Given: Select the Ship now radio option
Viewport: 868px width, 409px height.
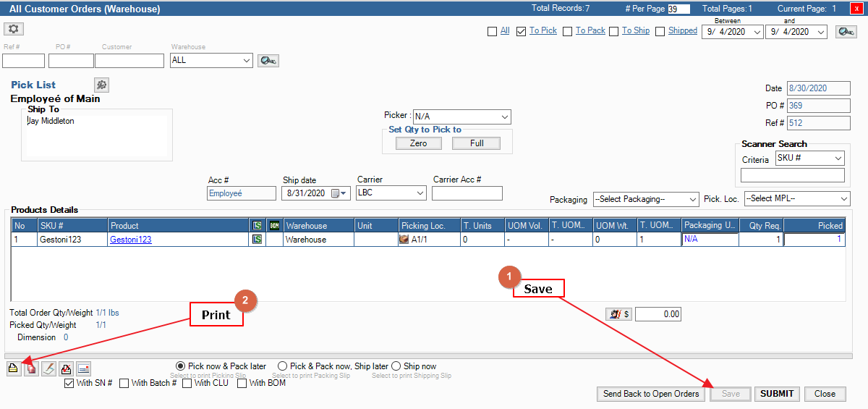Looking at the screenshot, I should tap(396, 366).
